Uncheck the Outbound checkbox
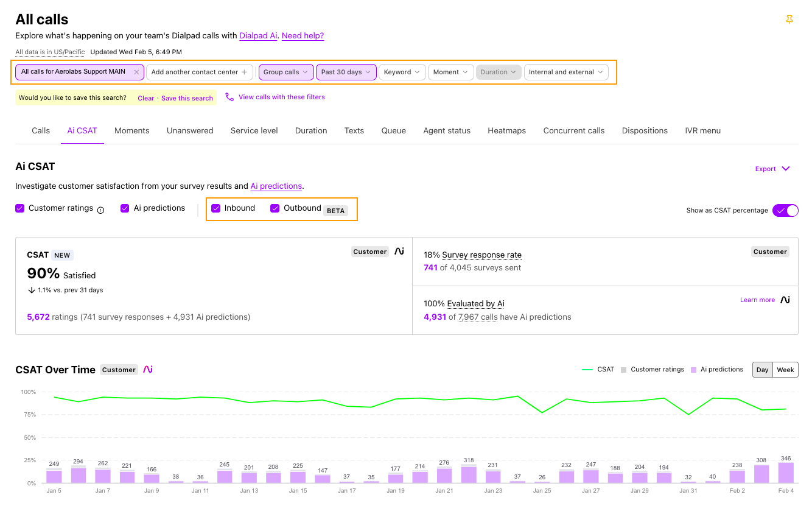812x514 pixels. pos(275,208)
